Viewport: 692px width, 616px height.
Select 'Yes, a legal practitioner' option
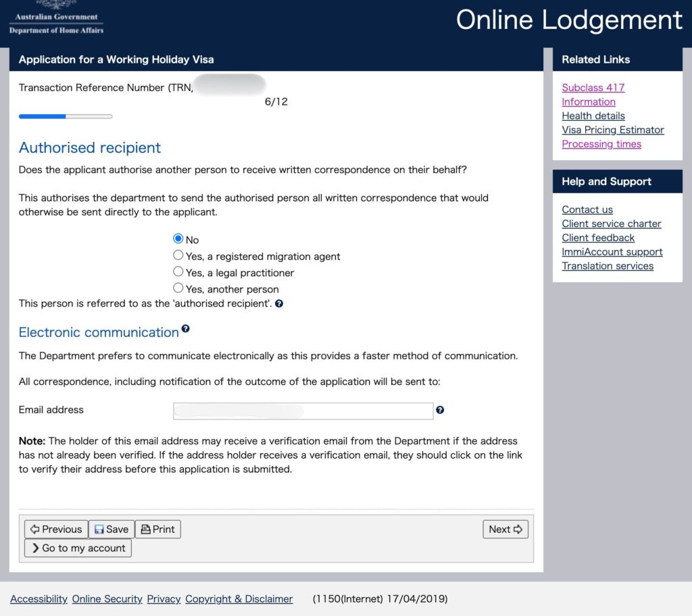(178, 272)
